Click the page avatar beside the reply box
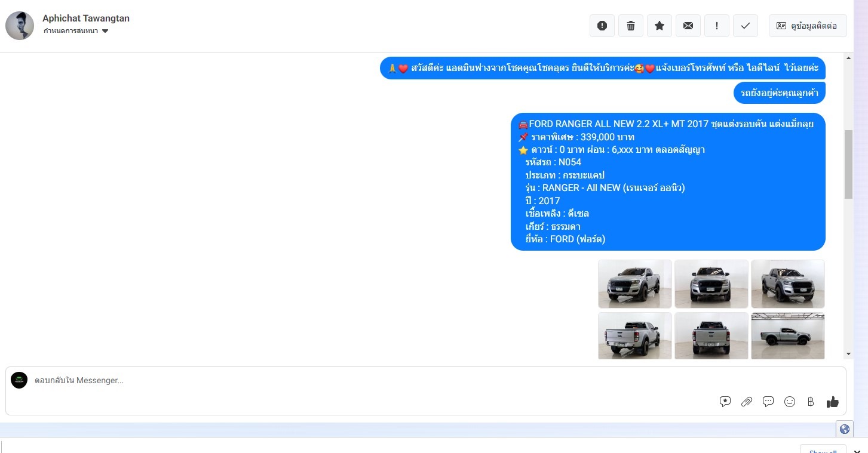This screenshot has height=453, width=868. point(19,380)
